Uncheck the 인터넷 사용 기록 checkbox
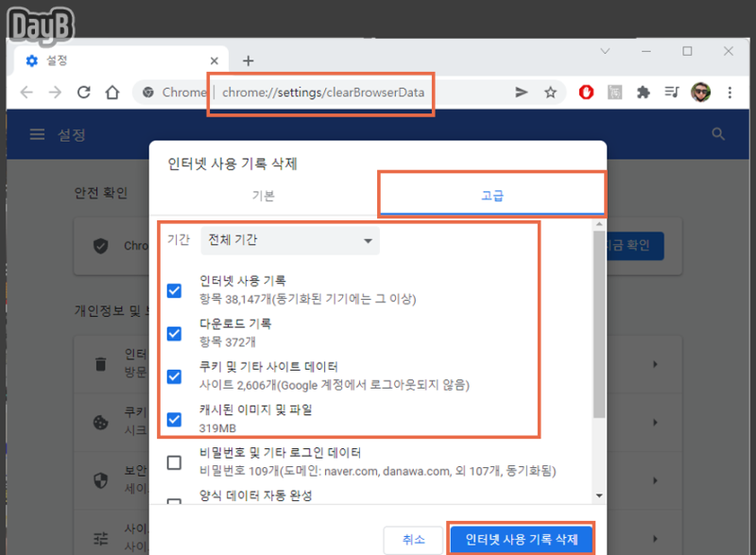 pos(174,290)
